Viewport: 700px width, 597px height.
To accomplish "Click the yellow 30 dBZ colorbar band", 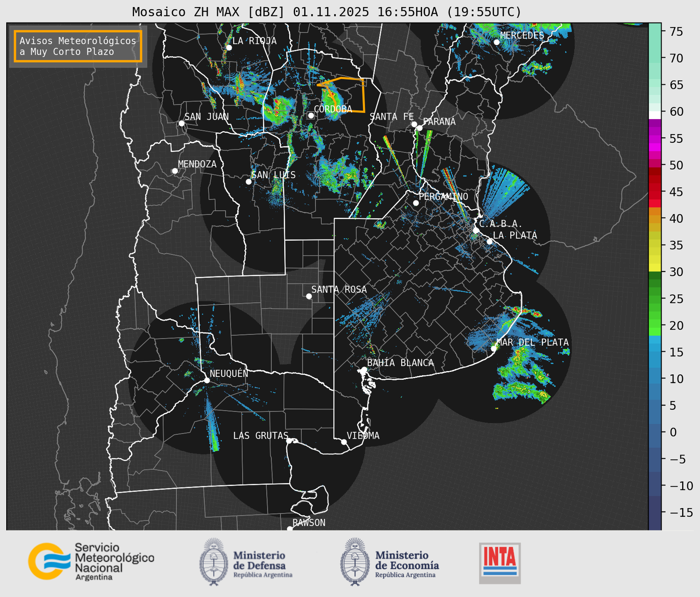I will click(x=654, y=268).
